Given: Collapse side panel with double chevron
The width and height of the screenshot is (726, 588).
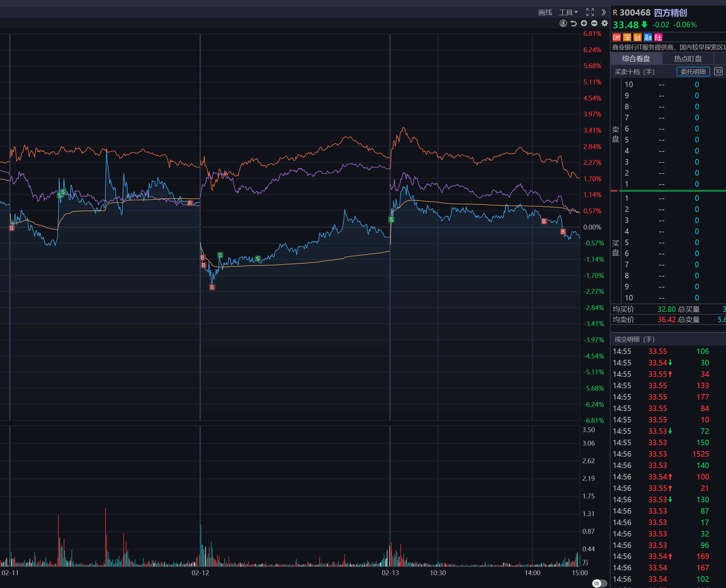Looking at the screenshot, I should [x=604, y=12].
